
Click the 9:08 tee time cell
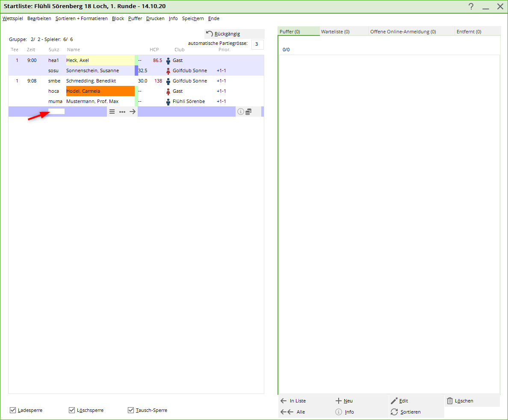(32, 81)
